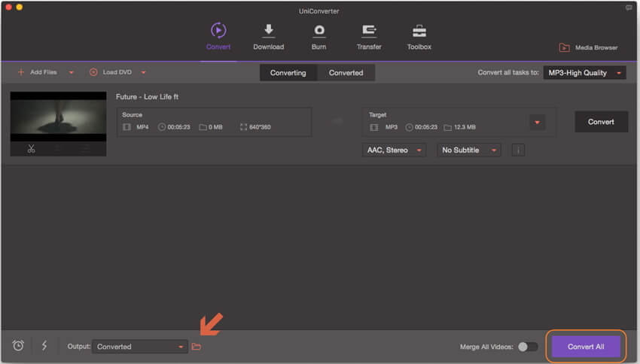Click the source file size folder icon
Image resolution: width=640 pixels, height=364 pixels.
tap(203, 127)
